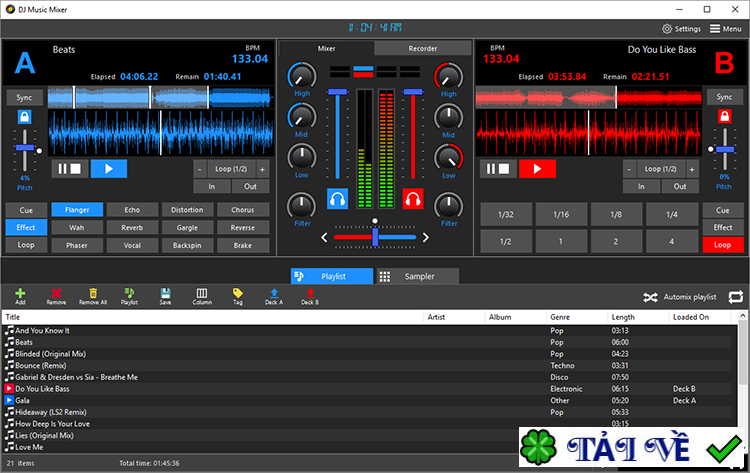Click the Add track icon in playlist toolbar
Image resolution: width=750 pixels, height=473 pixels.
[20, 294]
